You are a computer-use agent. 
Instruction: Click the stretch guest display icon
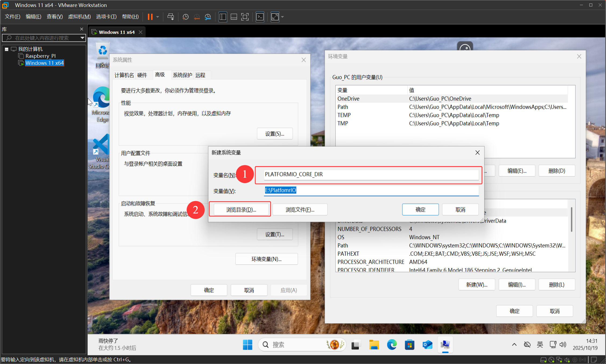click(x=275, y=17)
